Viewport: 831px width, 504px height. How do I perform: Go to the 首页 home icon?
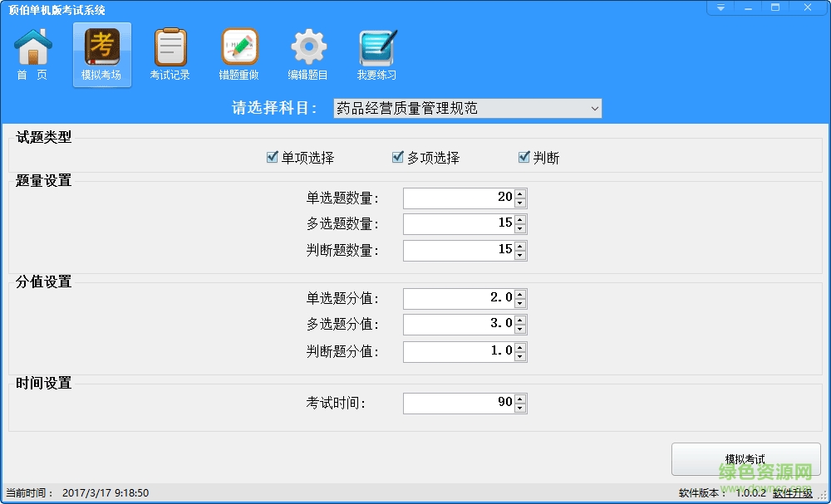32,55
